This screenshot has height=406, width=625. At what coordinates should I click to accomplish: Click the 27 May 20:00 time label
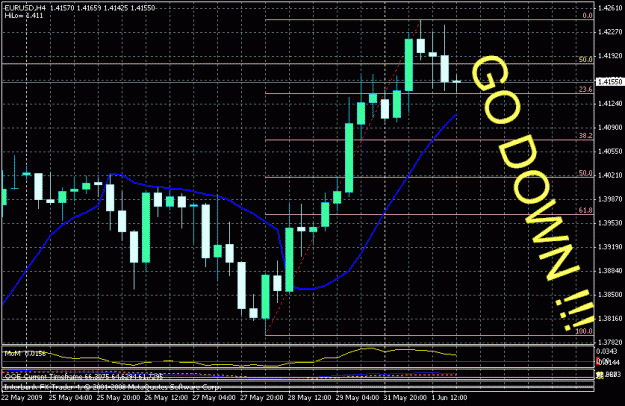coord(261,398)
